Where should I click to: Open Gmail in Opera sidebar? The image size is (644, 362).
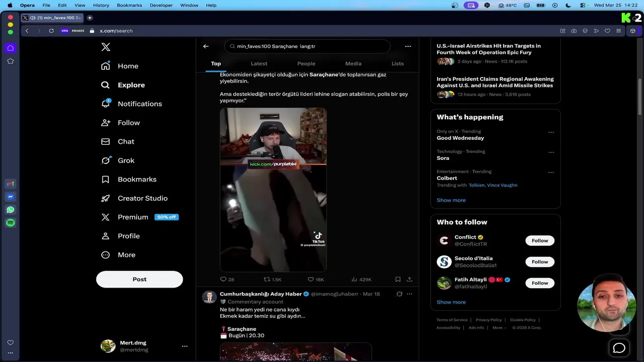pyautogui.click(x=11, y=184)
